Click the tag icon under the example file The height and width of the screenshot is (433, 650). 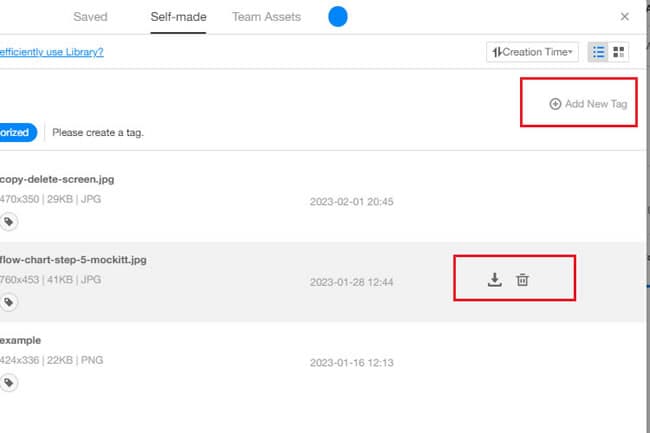9,383
